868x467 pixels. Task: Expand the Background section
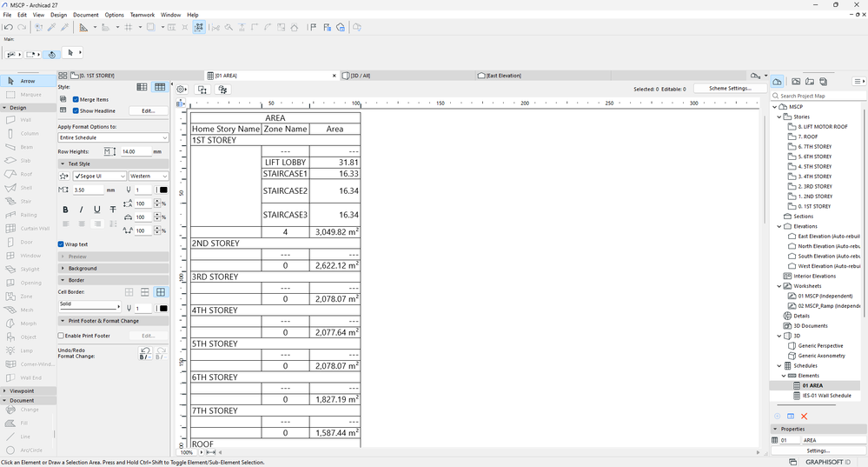[x=63, y=268]
